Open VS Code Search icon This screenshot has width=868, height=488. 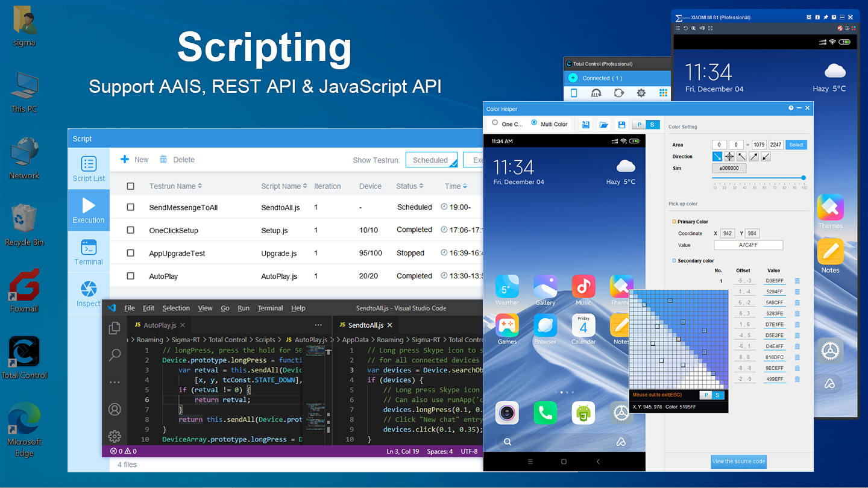pos(115,355)
